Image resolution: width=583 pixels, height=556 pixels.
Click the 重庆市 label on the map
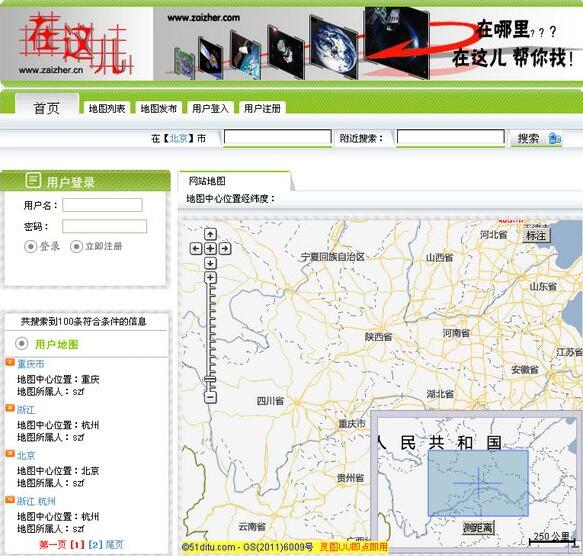(352, 423)
